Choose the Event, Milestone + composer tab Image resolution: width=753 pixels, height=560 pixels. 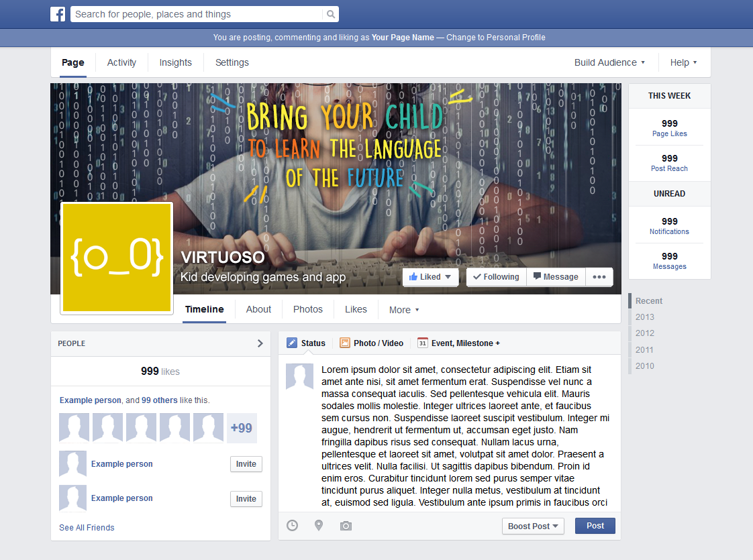tap(458, 343)
